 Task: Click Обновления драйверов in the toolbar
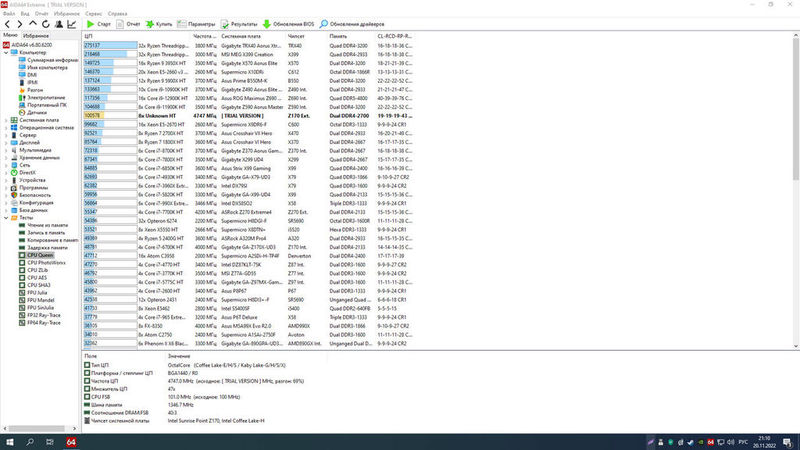click(x=352, y=24)
